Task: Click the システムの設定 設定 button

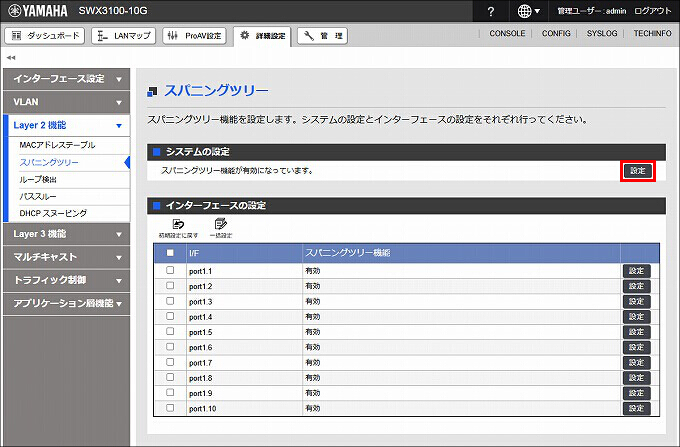Action: pos(637,171)
